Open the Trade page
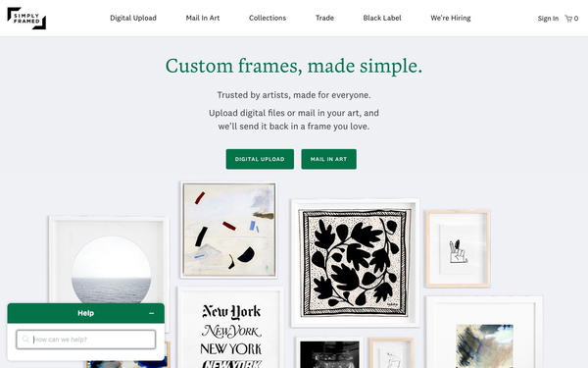The image size is (588, 368). point(324,18)
